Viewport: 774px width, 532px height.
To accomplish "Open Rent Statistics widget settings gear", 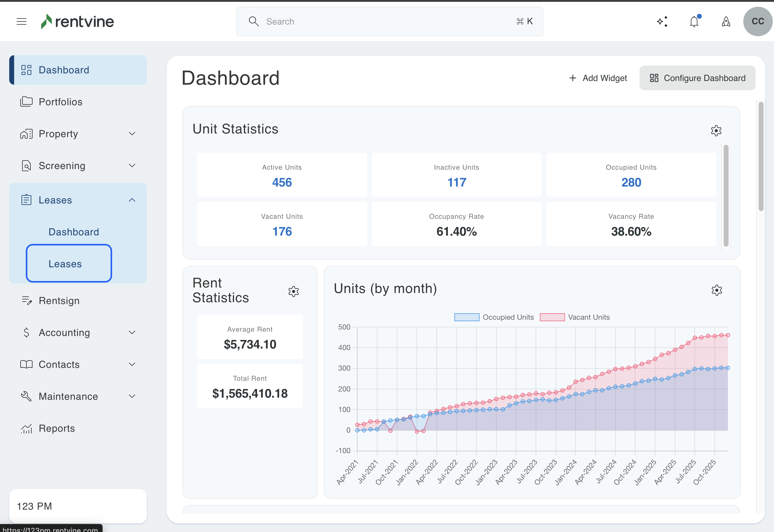I will tap(294, 291).
